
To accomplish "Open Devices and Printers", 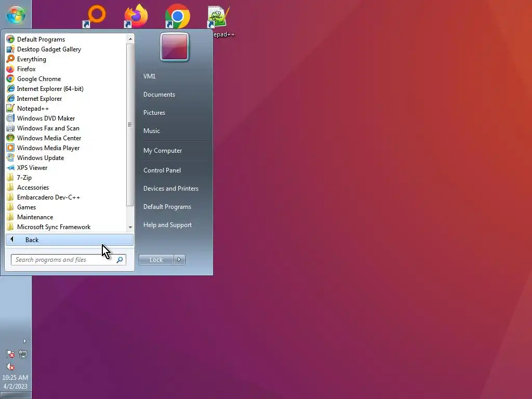I will (x=170, y=189).
